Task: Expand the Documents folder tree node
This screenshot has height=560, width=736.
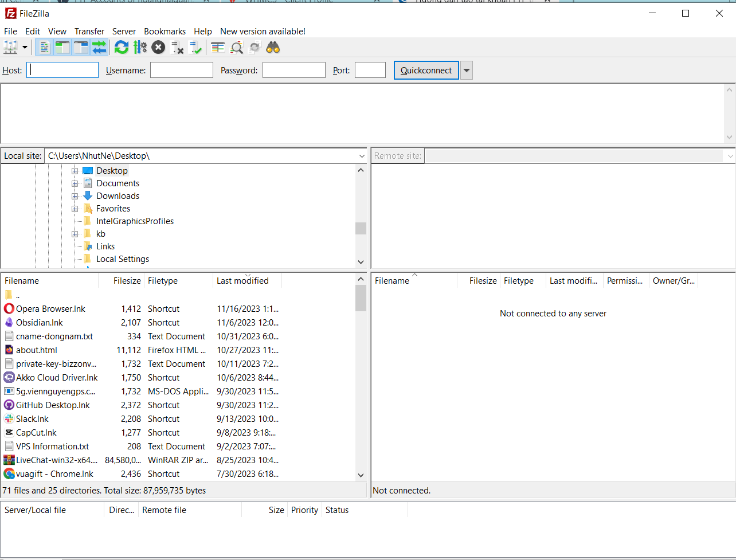Action: tap(75, 183)
